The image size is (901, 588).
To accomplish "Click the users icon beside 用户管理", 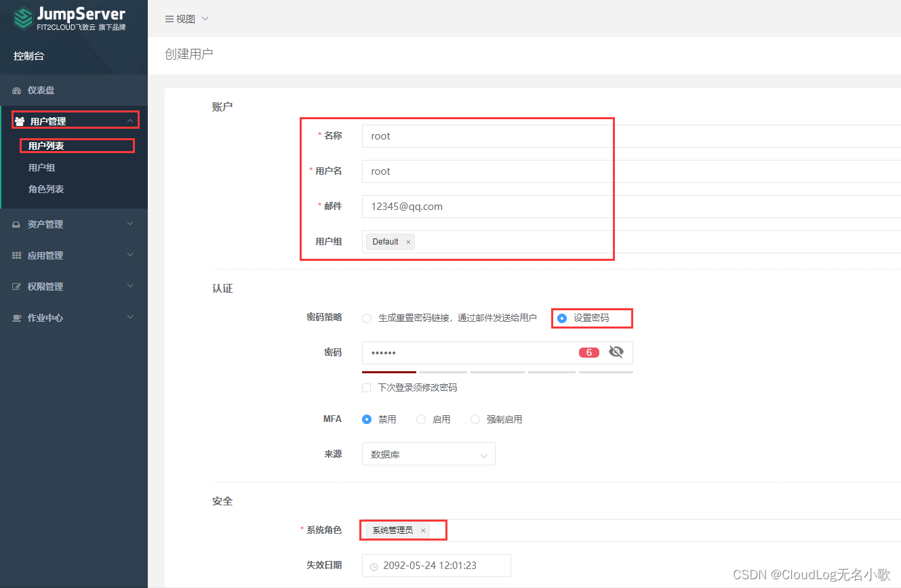I will [19, 121].
